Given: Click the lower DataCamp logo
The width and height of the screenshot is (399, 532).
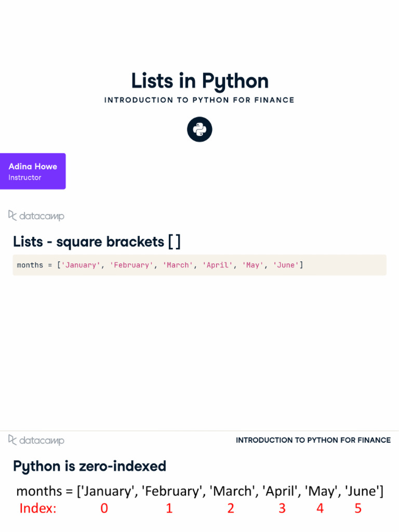Looking at the screenshot, I should click(x=36, y=440).
